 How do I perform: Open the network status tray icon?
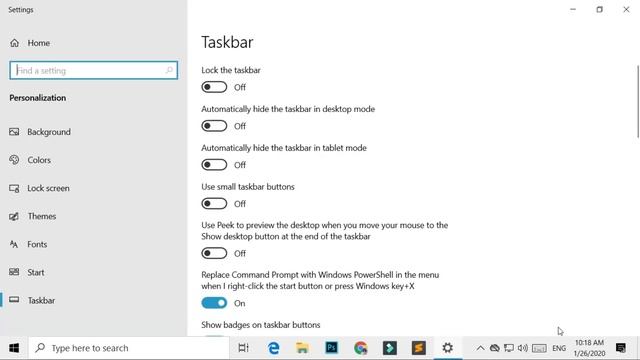point(509,348)
